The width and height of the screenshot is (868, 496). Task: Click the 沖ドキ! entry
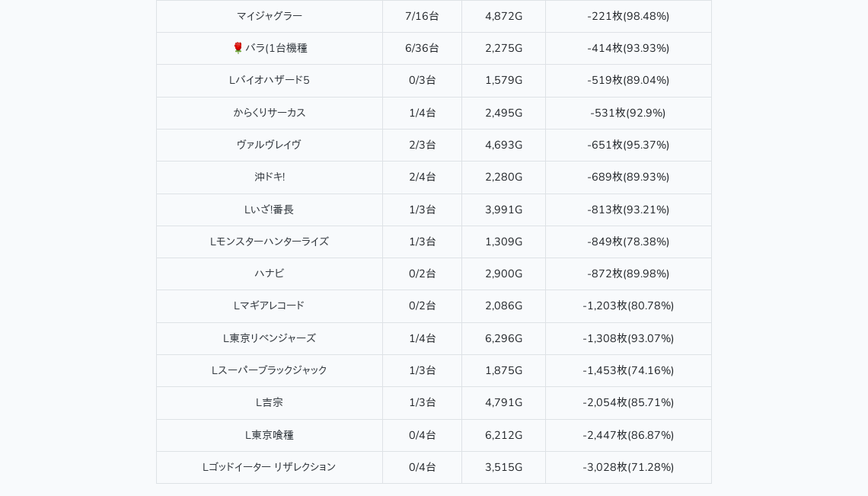click(x=269, y=177)
